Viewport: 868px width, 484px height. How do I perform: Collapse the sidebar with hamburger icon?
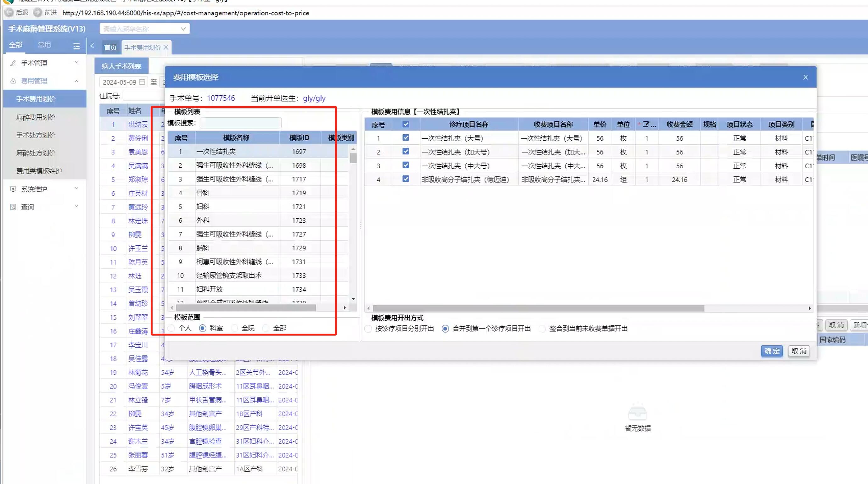coord(76,46)
